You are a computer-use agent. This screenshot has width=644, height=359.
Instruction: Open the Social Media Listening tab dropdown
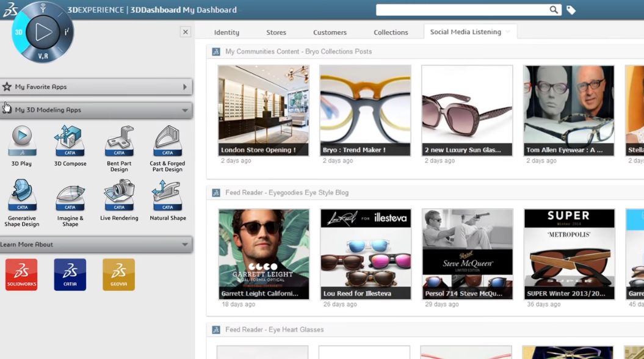pos(508,32)
